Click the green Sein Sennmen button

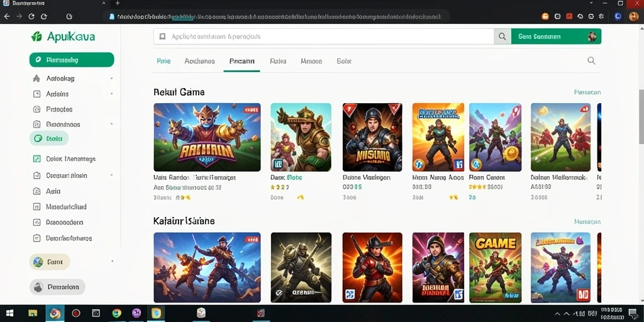pyautogui.click(x=556, y=36)
